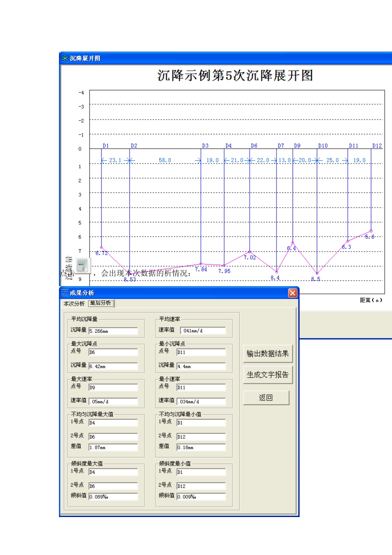Click the D4 point label on chart
The height and width of the screenshot is (555, 392).
point(228,146)
